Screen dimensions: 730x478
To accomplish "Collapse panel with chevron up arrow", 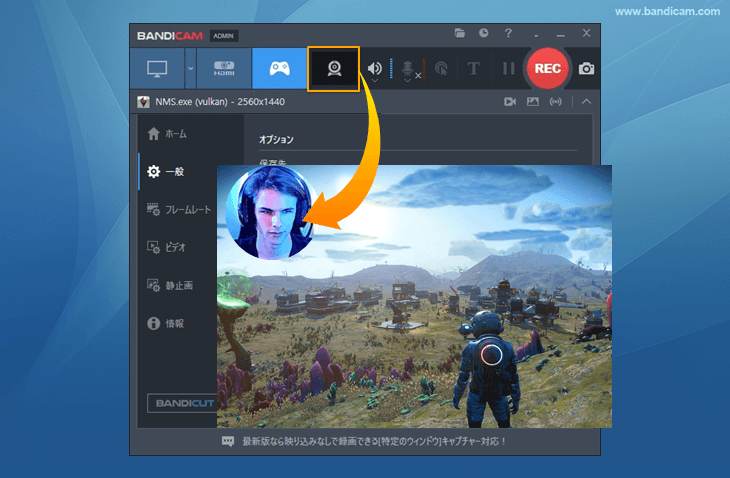I will [x=586, y=101].
